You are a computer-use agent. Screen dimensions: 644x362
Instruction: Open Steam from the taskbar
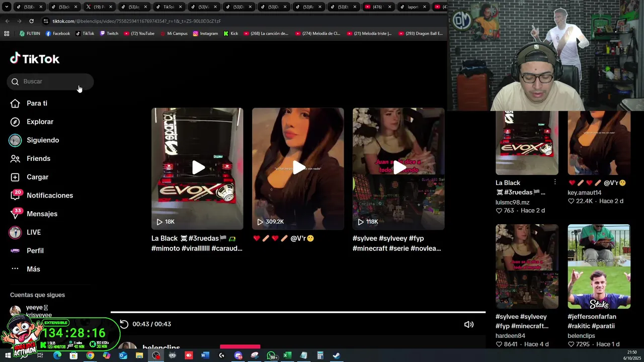point(336,355)
